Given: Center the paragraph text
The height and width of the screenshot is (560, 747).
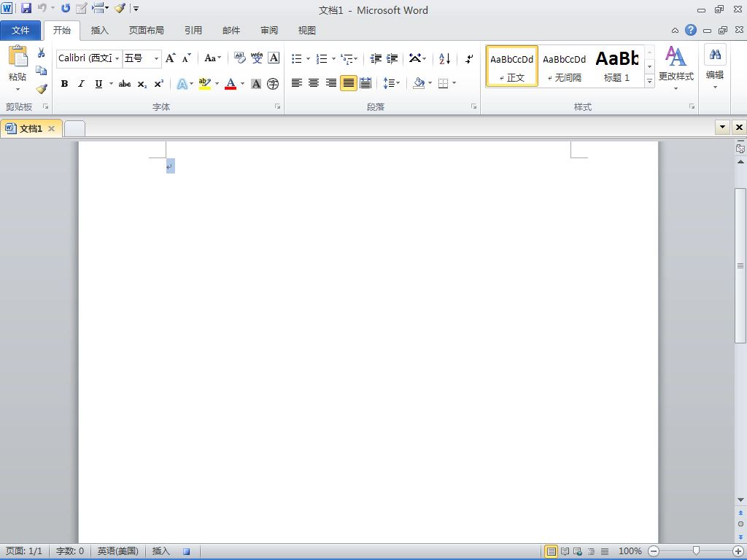Looking at the screenshot, I should (x=314, y=83).
